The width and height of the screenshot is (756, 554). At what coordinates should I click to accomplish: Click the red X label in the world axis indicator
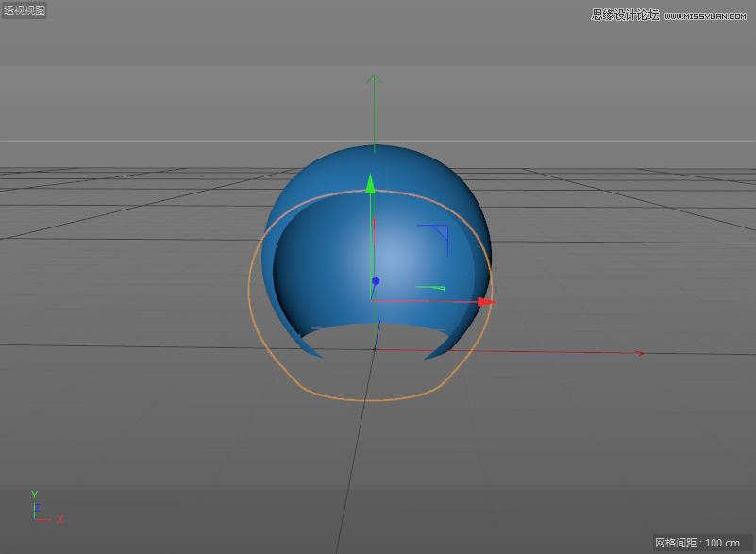click(x=59, y=518)
